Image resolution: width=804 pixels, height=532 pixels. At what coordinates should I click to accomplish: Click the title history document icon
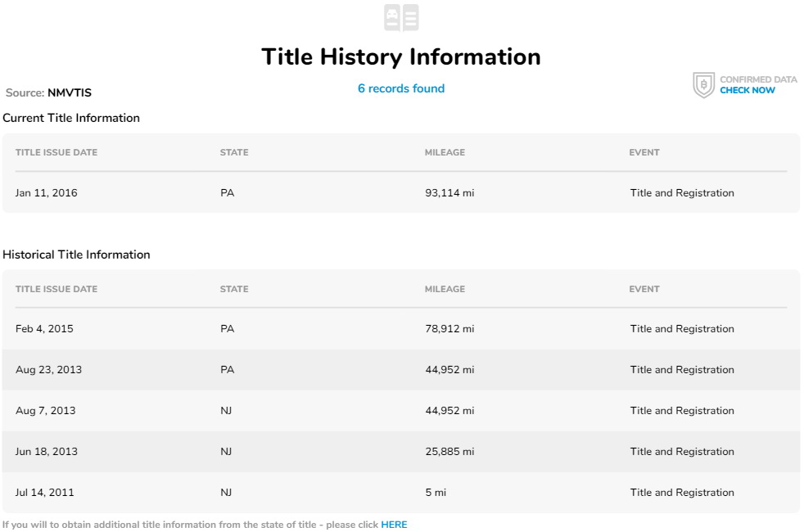tap(401, 18)
